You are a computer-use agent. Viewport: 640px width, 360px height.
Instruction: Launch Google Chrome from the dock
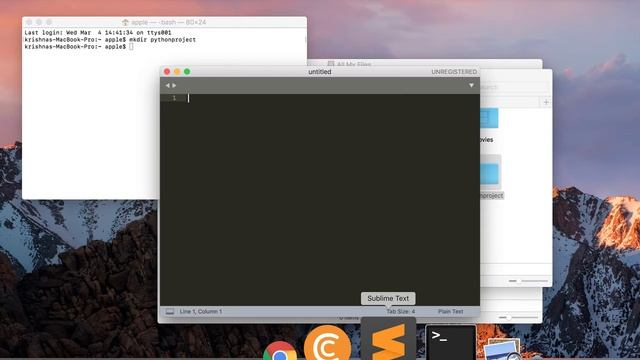click(x=280, y=351)
